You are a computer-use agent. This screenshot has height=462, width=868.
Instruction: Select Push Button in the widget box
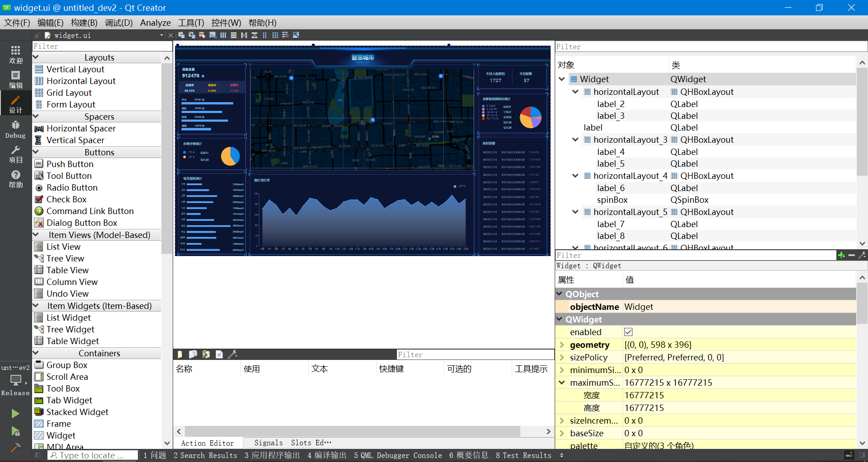(70, 164)
